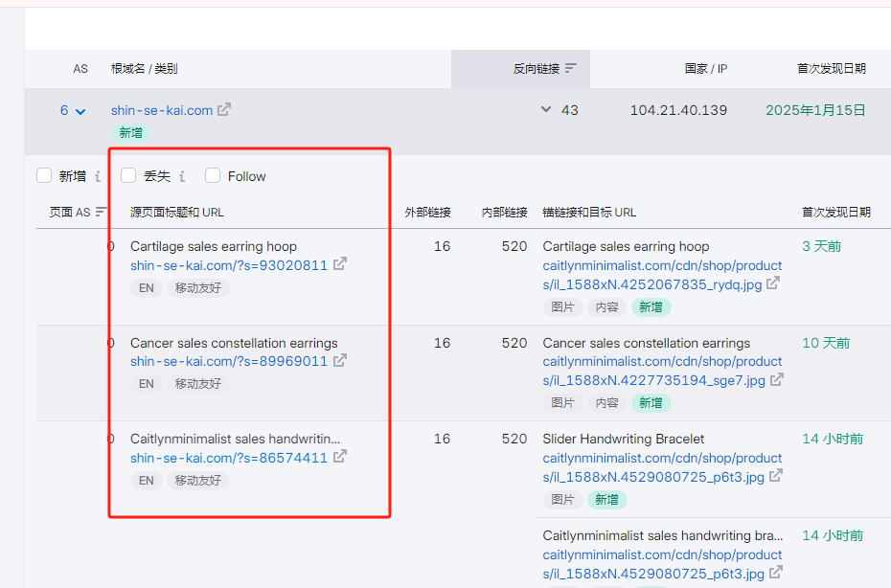Click 图片 tag in Cartilage anchor row

click(x=562, y=307)
